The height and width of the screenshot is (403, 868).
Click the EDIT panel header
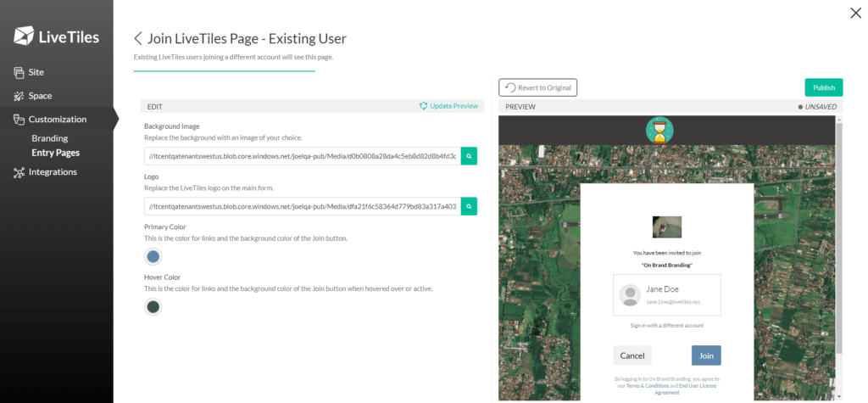pos(312,106)
